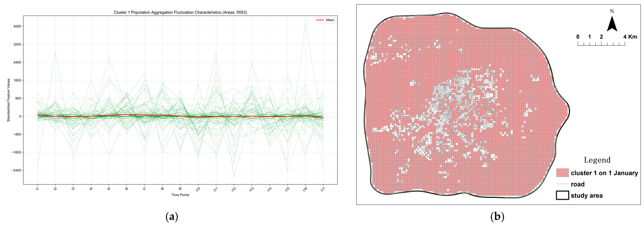This screenshot has height=226, width=644.
Task: Click the north arrow icon on map
Action: pyautogui.click(x=612, y=24)
